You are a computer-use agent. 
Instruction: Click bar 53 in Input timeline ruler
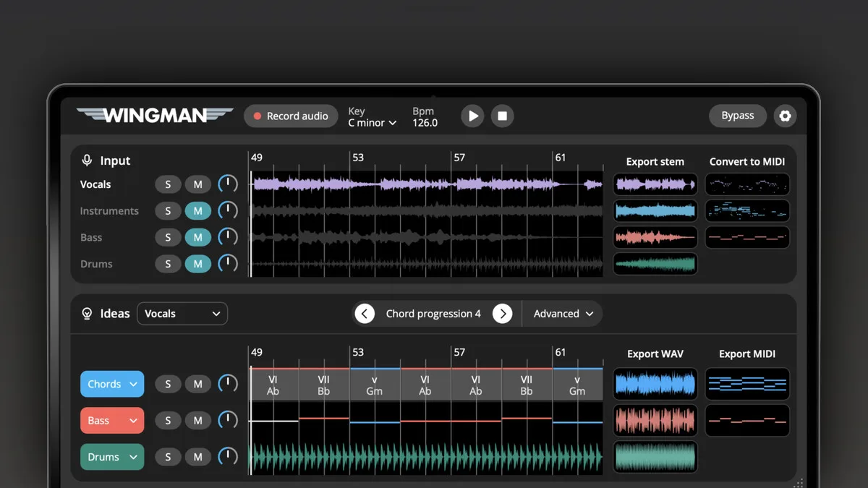click(357, 158)
